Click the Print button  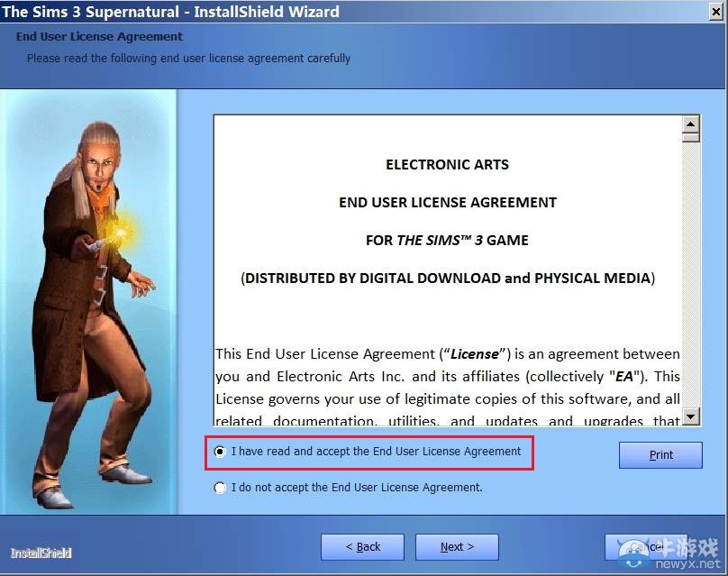pyautogui.click(x=660, y=455)
